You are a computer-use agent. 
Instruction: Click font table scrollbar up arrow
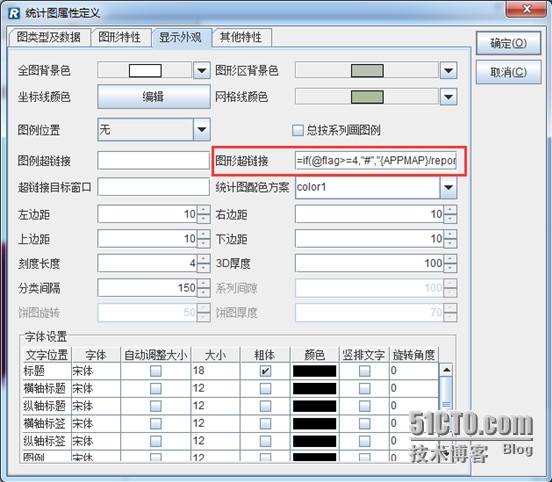(446, 370)
